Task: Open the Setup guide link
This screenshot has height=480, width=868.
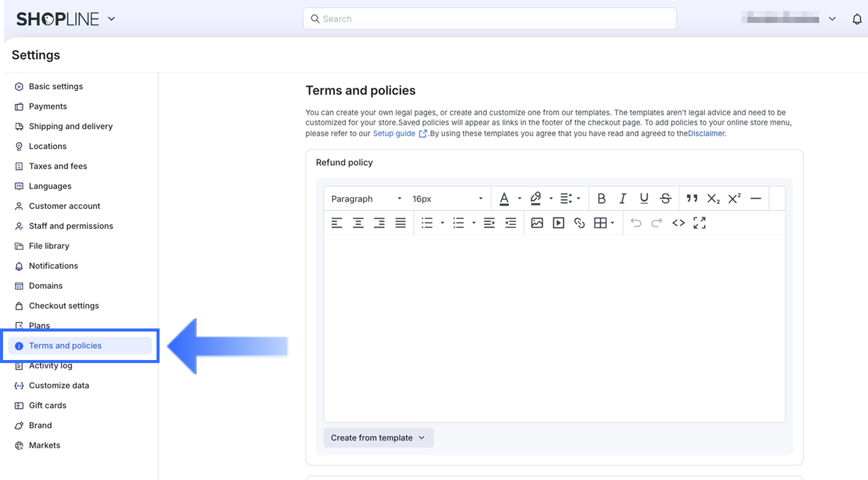Action: (394, 133)
